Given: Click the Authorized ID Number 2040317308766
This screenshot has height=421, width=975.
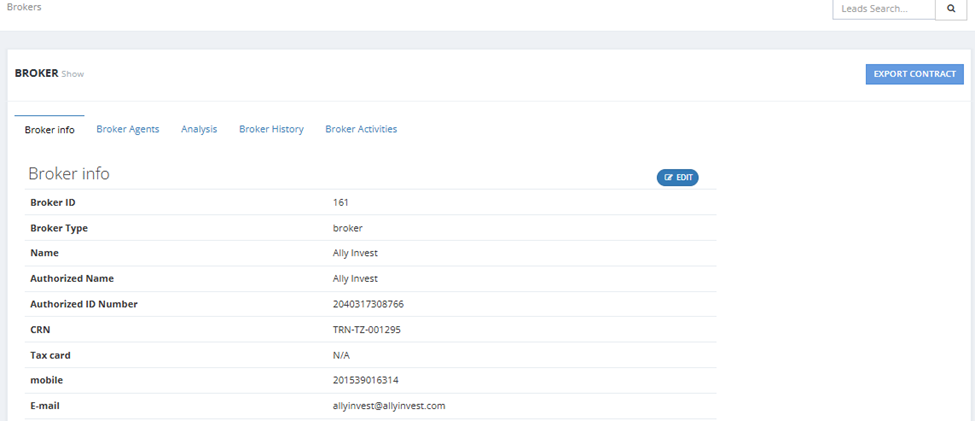Looking at the screenshot, I should click(x=364, y=304).
